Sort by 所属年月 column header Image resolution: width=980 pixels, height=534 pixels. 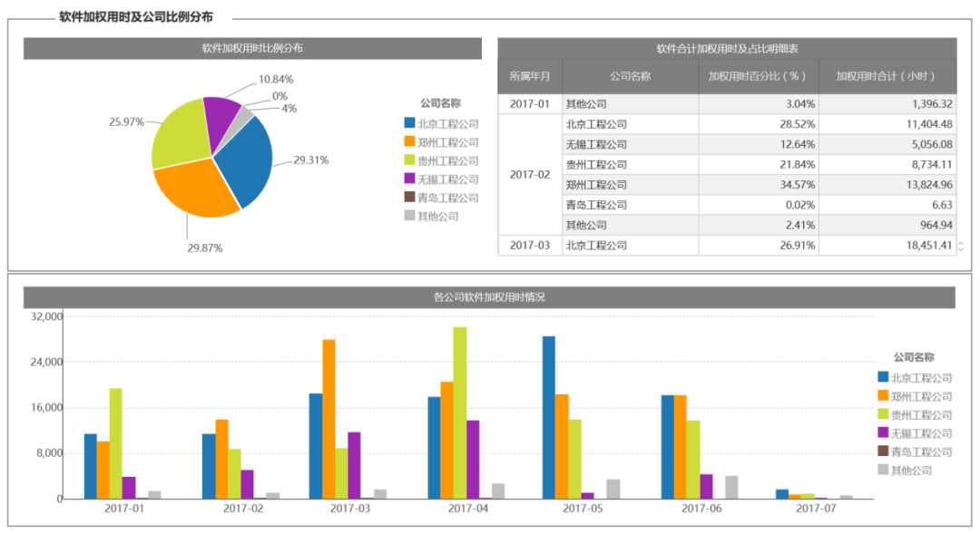coord(530,76)
